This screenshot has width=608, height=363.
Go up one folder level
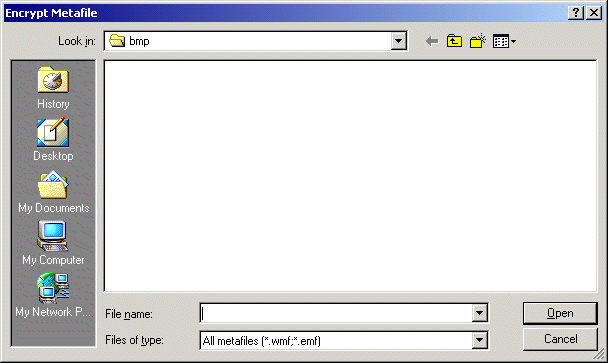coord(454,41)
